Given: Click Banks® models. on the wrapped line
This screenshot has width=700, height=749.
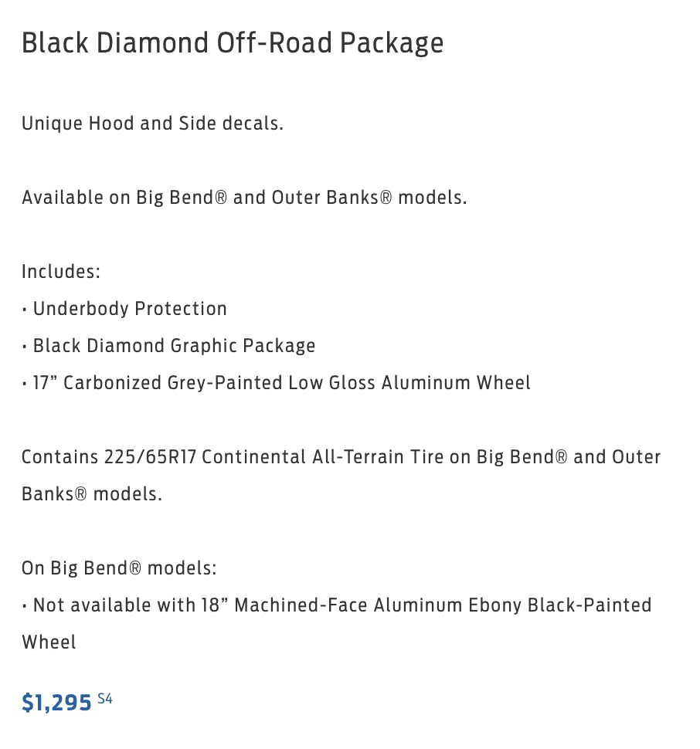Looking at the screenshot, I should pyautogui.click(x=92, y=494).
